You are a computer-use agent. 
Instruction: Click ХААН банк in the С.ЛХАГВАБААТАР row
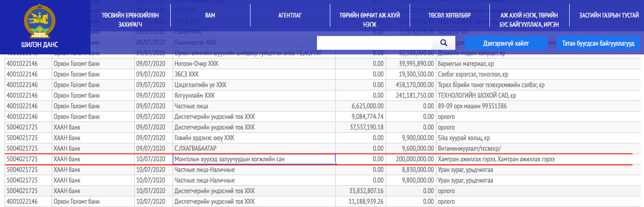pyautogui.click(x=67, y=148)
